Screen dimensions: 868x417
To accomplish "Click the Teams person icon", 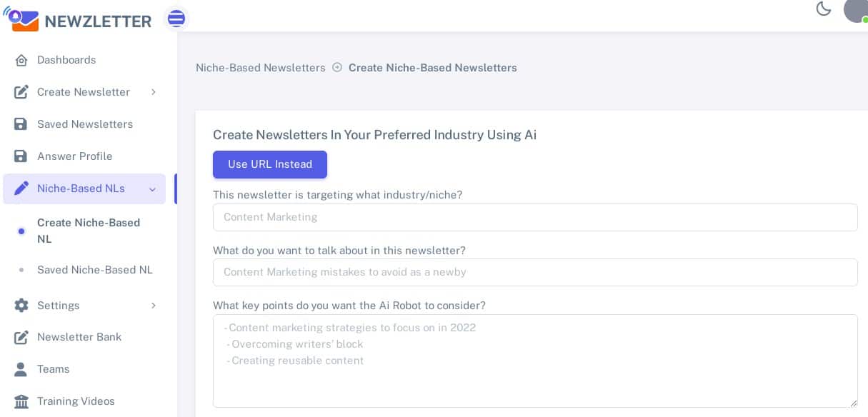I will pos(21,369).
